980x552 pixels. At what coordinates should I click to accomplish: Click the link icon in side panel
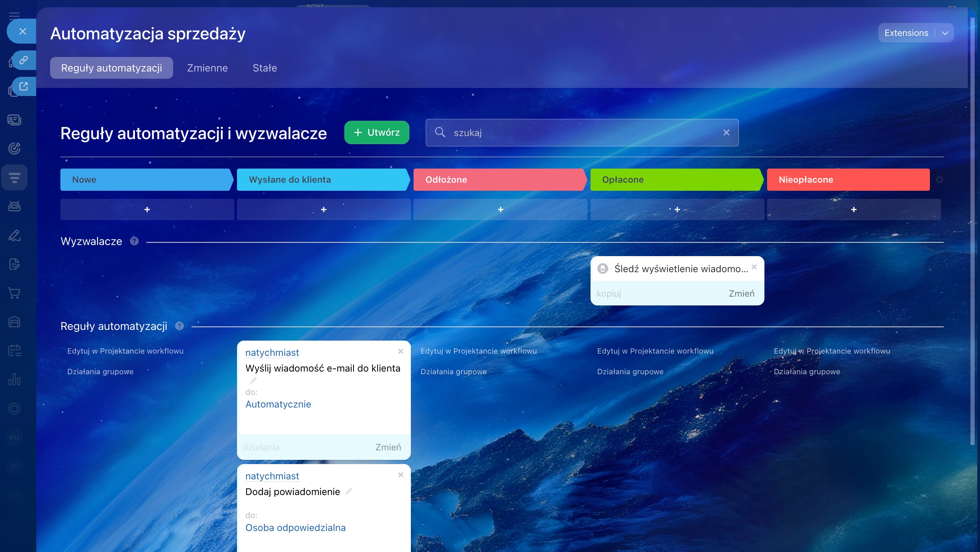click(x=23, y=60)
